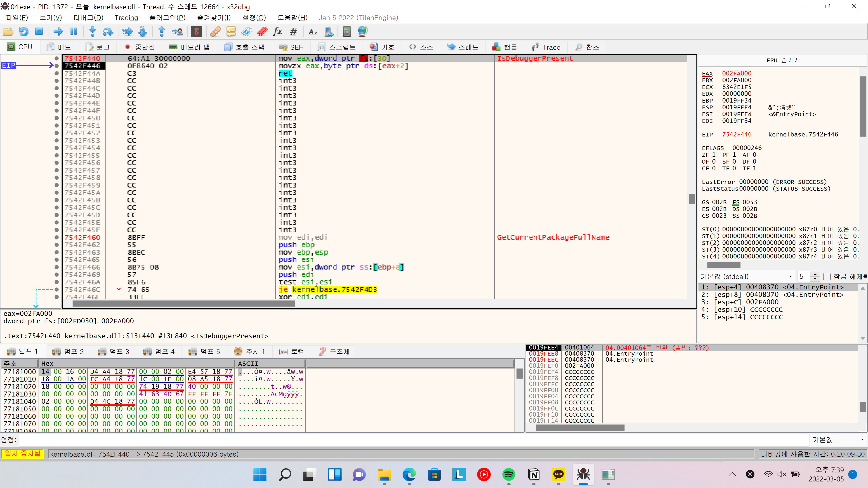Click the Find strings A-z icon
868x488 pixels.
(x=313, y=32)
